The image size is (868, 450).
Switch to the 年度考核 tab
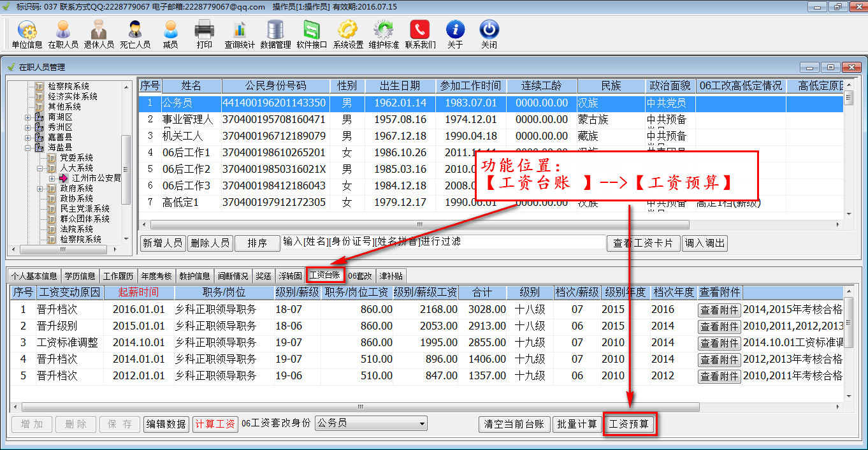point(156,276)
